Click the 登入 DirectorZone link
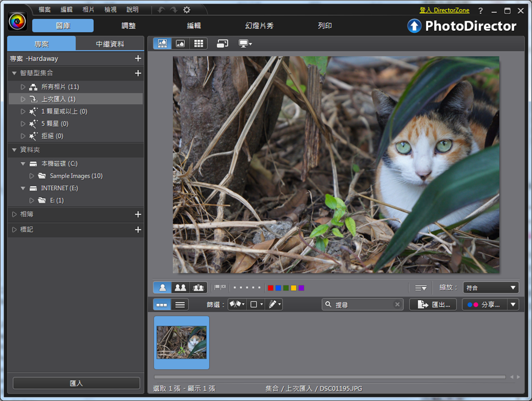The image size is (532, 401). (444, 10)
